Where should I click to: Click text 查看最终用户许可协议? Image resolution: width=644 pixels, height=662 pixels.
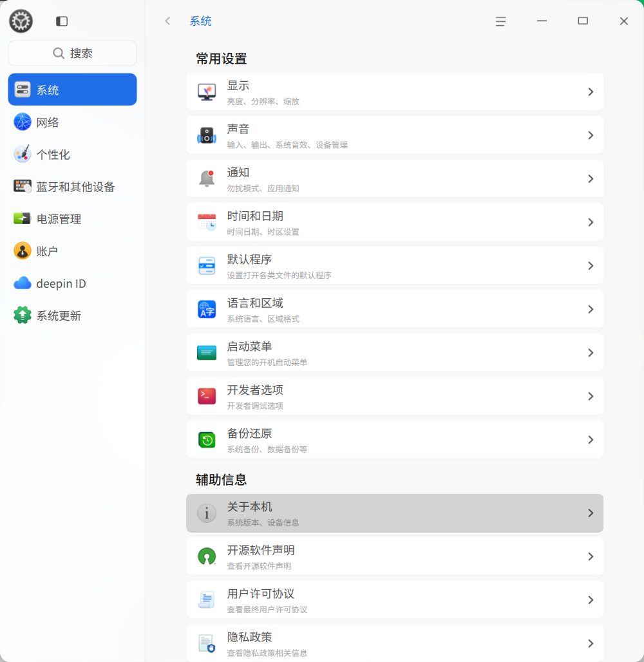tap(267, 610)
